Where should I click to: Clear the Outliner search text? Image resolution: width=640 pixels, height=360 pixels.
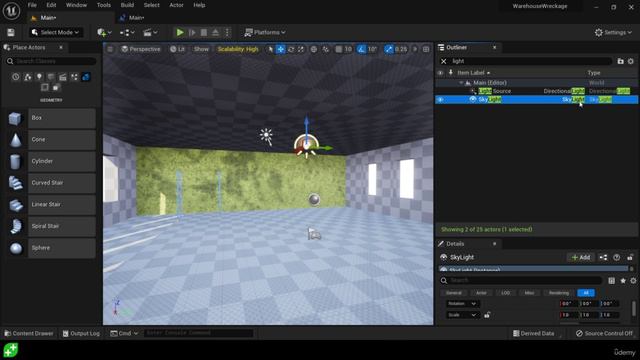coord(444,61)
